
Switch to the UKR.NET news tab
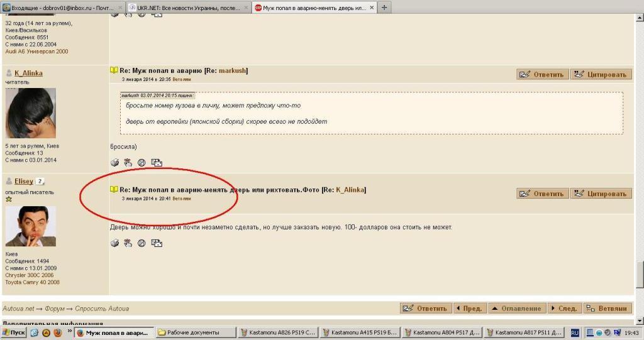[x=187, y=8]
